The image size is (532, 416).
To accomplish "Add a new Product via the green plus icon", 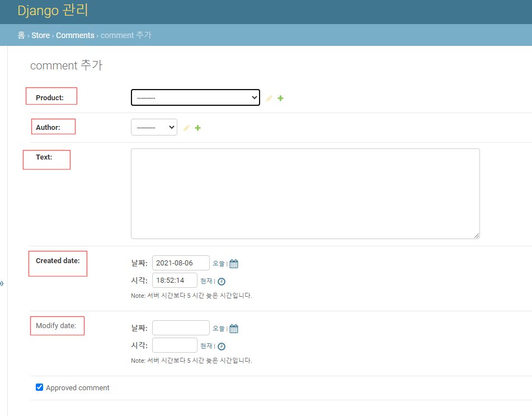I will tap(280, 98).
